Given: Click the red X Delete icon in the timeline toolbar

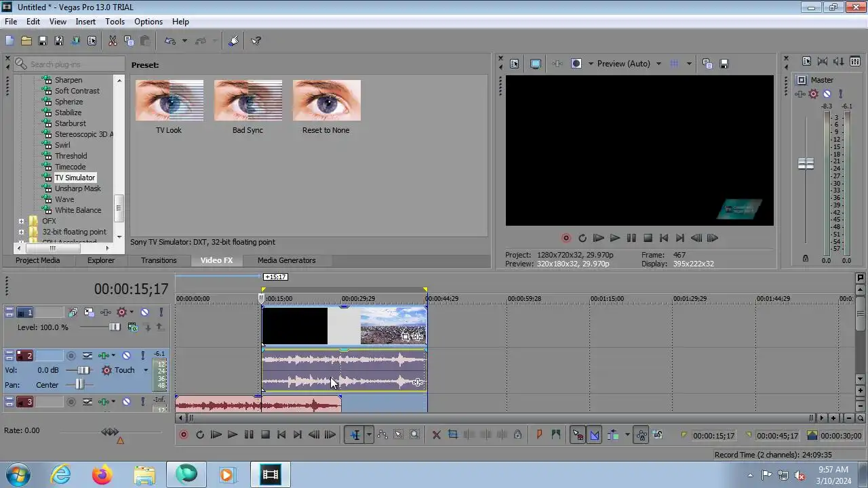Looking at the screenshot, I should (436, 435).
